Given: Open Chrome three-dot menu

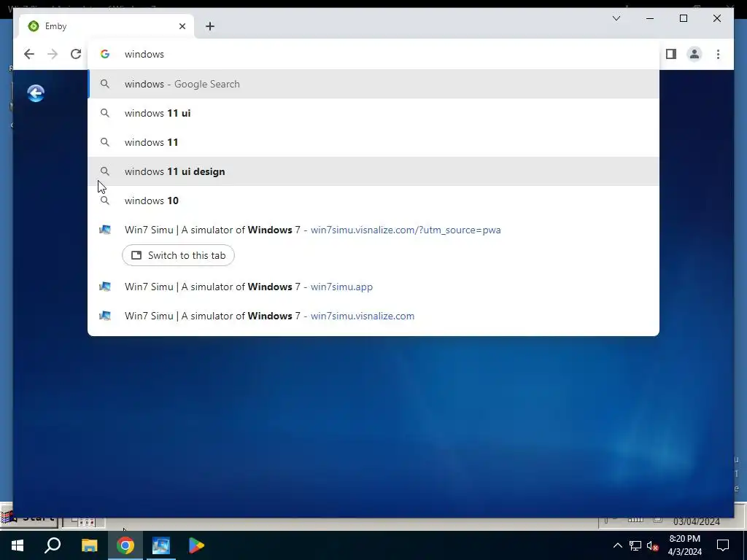Looking at the screenshot, I should tap(718, 54).
